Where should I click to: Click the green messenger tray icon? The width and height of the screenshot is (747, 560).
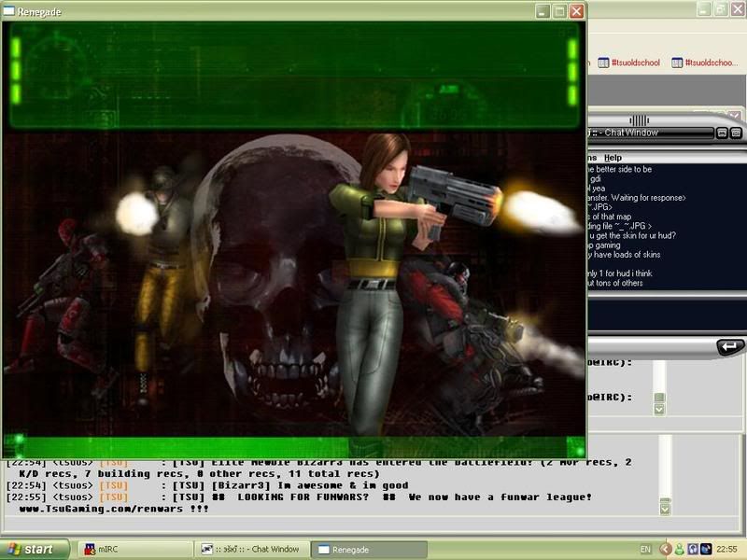pyautogui.click(x=680, y=550)
